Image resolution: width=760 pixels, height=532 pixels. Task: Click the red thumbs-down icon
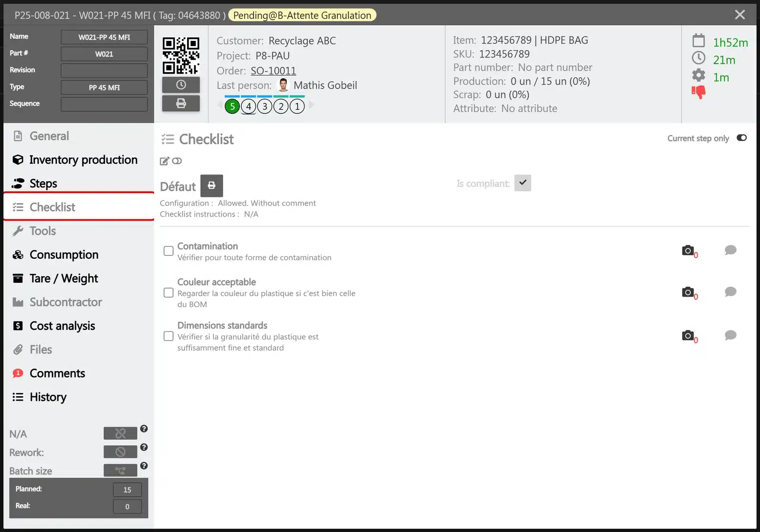tap(698, 92)
